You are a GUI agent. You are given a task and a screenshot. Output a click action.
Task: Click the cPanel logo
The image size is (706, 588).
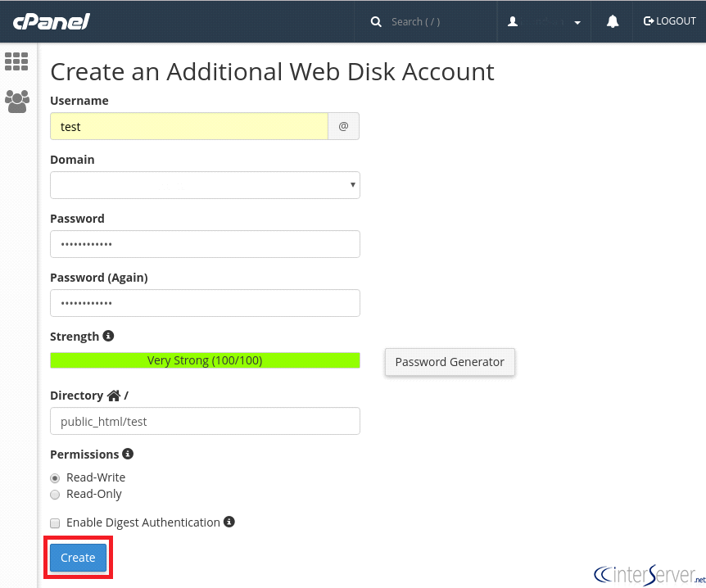[52, 21]
